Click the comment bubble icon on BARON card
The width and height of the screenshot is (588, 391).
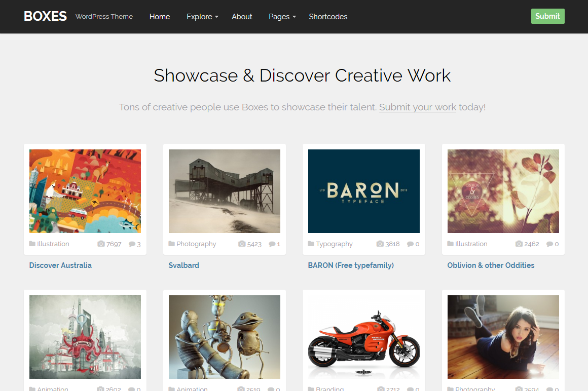(x=410, y=244)
